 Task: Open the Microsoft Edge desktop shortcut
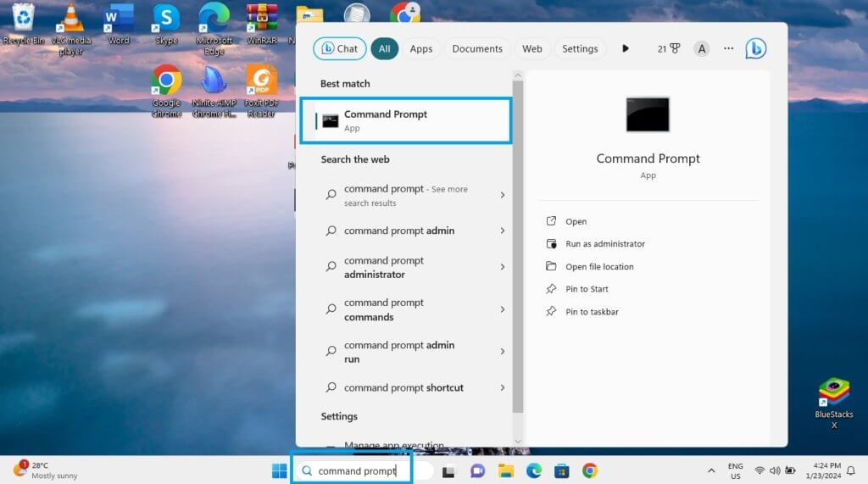[x=214, y=30]
